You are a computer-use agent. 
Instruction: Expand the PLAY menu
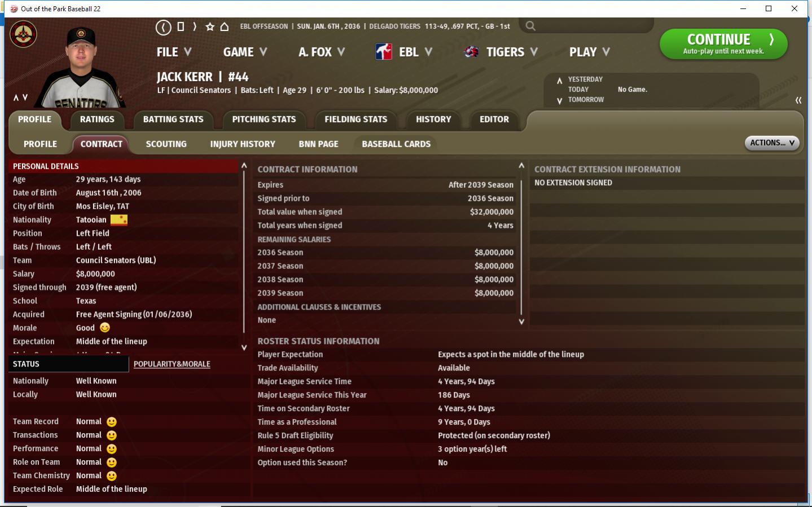589,52
